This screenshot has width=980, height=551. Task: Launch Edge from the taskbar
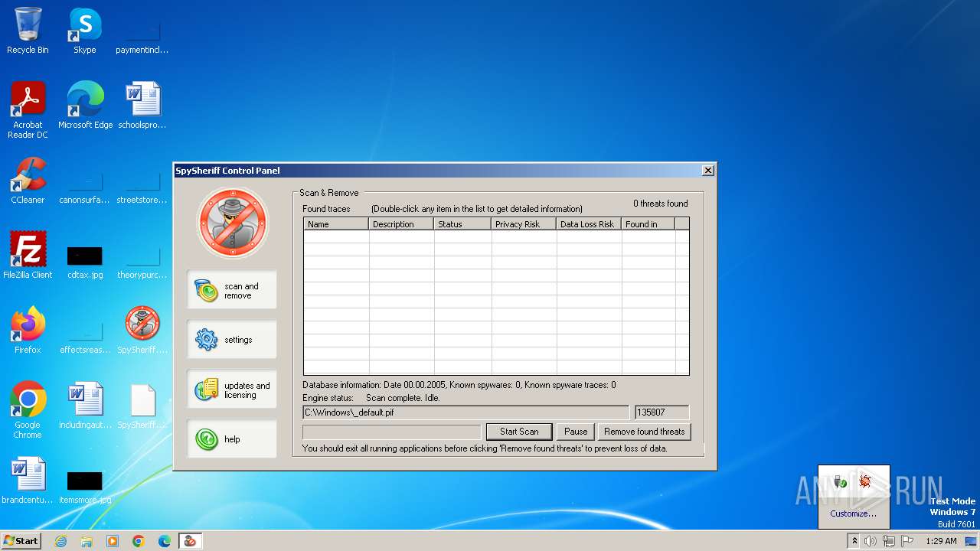(165, 541)
